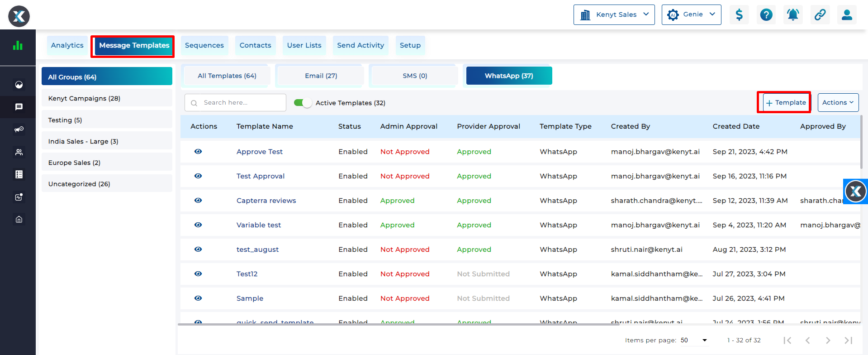The image size is (868, 355).
Task: Open the user profile icon
Action: [847, 15]
